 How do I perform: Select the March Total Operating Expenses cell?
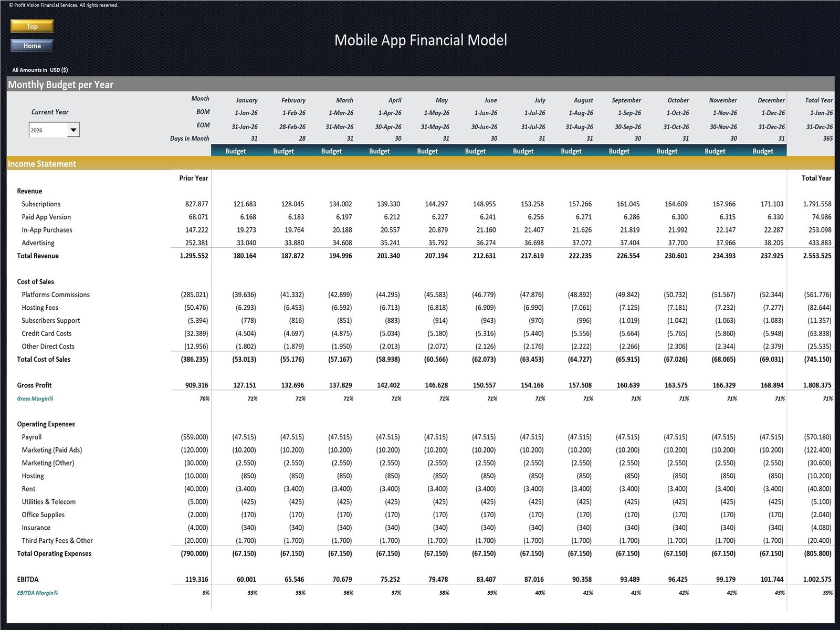[x=340, y=554]
